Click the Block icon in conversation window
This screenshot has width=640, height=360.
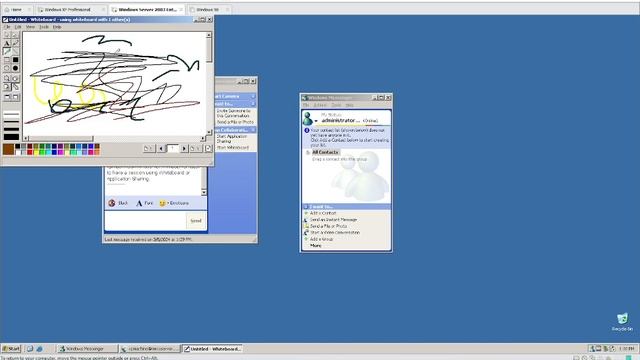(x=112, y=203)
